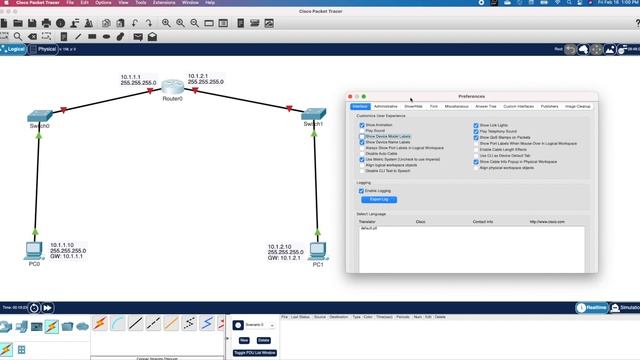This screenshot has width=640, height=360.
Task: Open the Options menu
Action: (103, 2)
